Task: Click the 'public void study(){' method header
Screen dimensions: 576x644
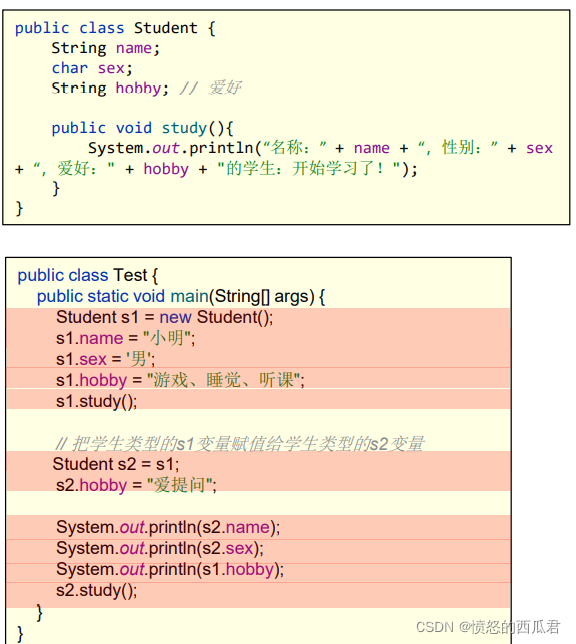Action: [142, 128]
